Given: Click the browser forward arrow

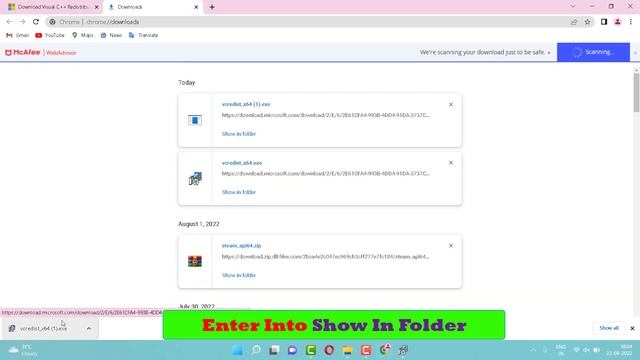Looking at the screenshot, I should click(22, 22).
